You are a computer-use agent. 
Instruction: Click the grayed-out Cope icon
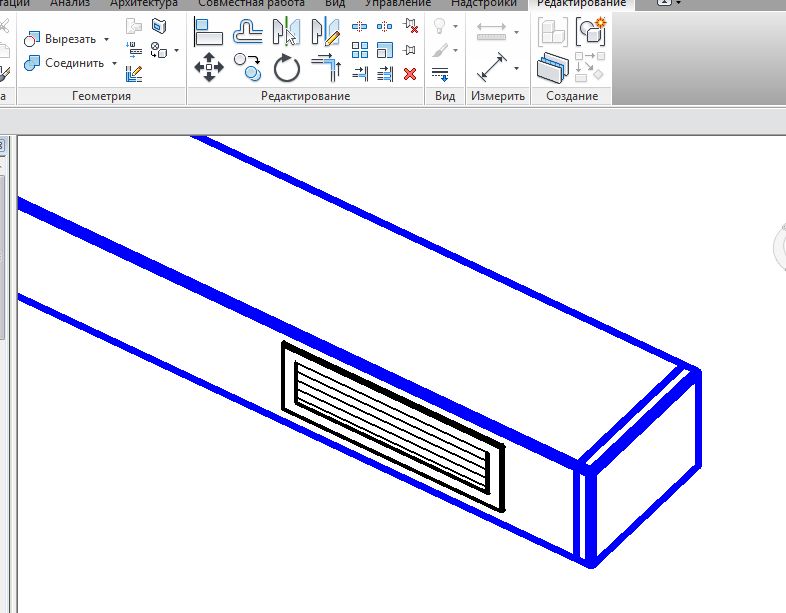pos(134,26)
